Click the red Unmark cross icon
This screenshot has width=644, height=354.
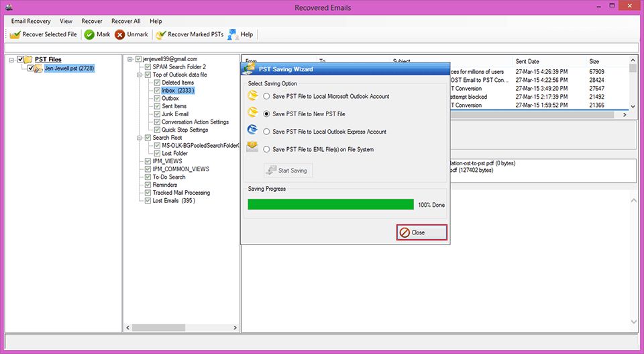[x=119, y=35]
